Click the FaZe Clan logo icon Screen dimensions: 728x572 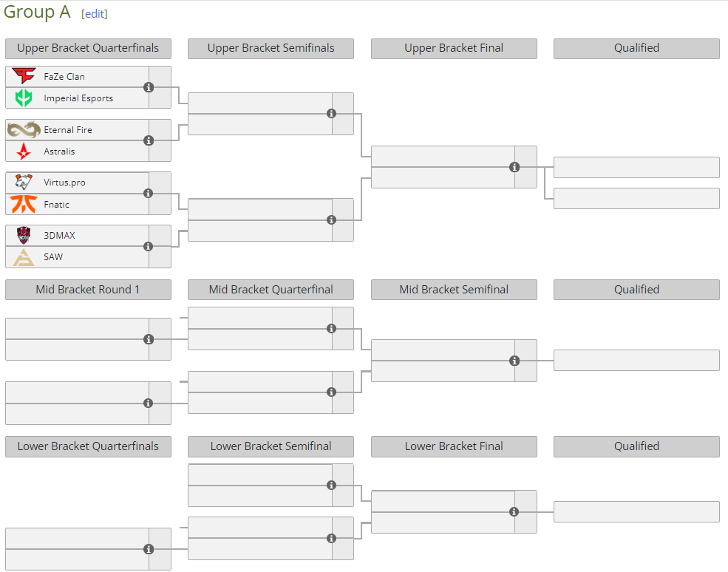point(24,76)
